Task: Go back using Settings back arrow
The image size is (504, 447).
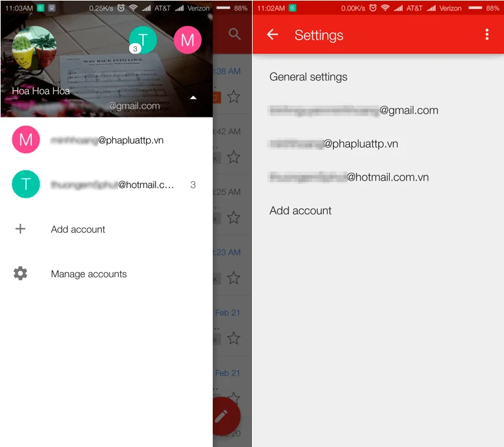Action: (272, 34)
